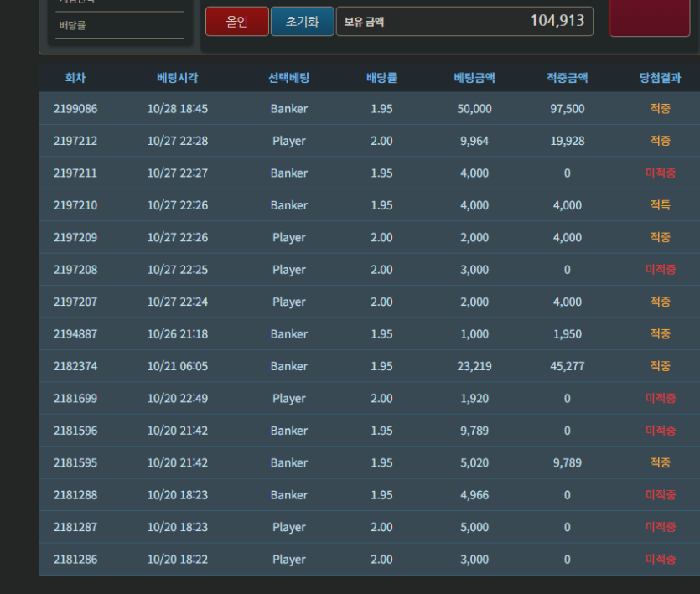The image size is (700, 594).
Task: Click the 적중 result in row 2199086
Action: tap(661, 108)
